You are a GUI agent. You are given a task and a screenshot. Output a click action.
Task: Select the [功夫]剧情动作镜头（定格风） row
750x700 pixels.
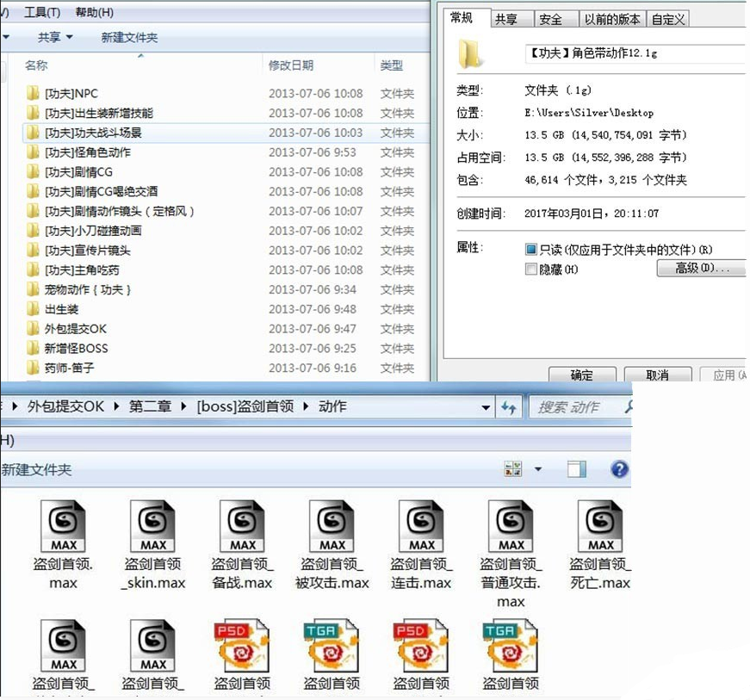(226, 211)
